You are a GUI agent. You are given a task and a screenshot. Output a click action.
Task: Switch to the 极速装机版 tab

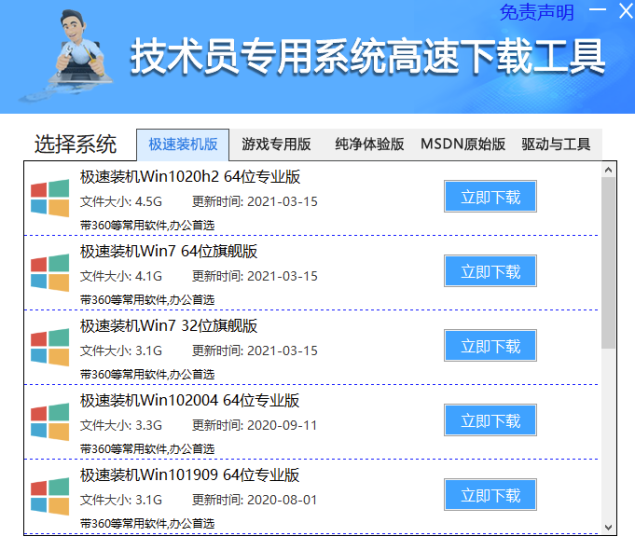click(x=183, y=144)
